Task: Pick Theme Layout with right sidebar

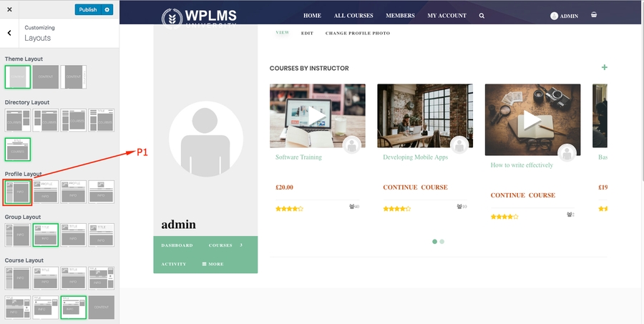Action: (x=74, y=77)
